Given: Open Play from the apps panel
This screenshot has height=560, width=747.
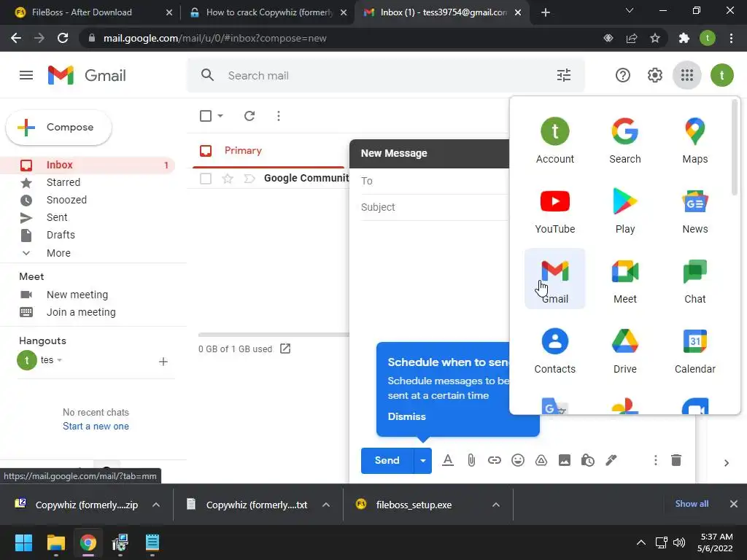Looking at the screenshot, I should (x=625, y=210).
